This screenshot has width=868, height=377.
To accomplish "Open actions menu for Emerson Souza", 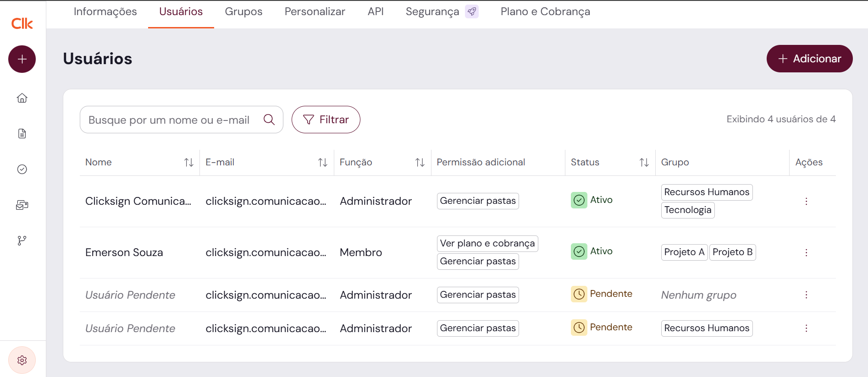I will click(806, 252).
